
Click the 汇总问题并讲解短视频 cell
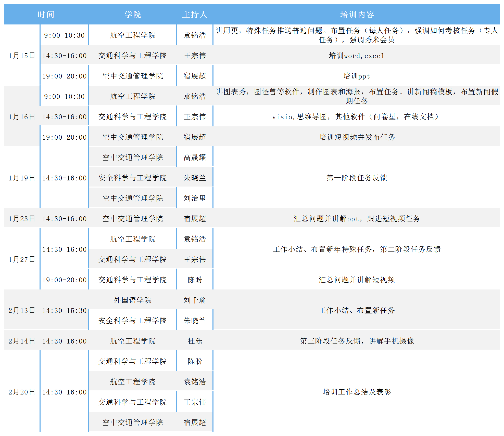[x=357, y=280]
